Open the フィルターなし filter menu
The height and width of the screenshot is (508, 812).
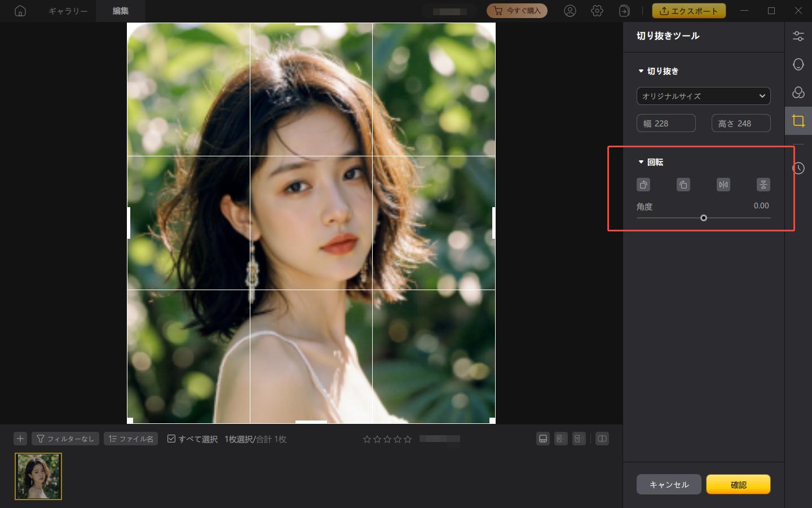click(x=65, y=439)
